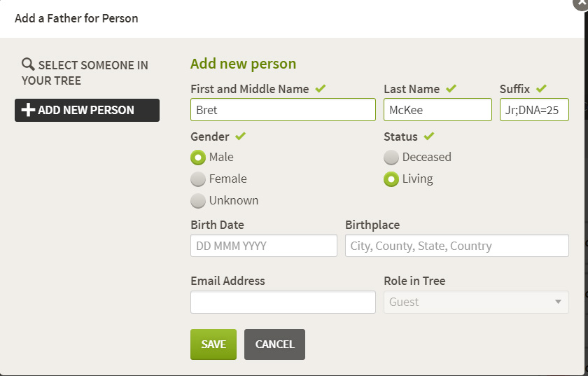Click the green checkmark beside First and Middle Name
Viewport: 588px width, 376px height.
(321, 88)
